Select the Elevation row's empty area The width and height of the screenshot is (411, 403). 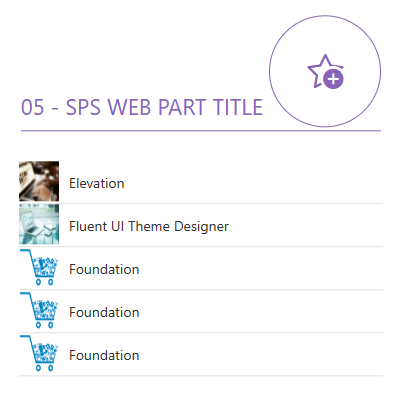pos(253,182)
